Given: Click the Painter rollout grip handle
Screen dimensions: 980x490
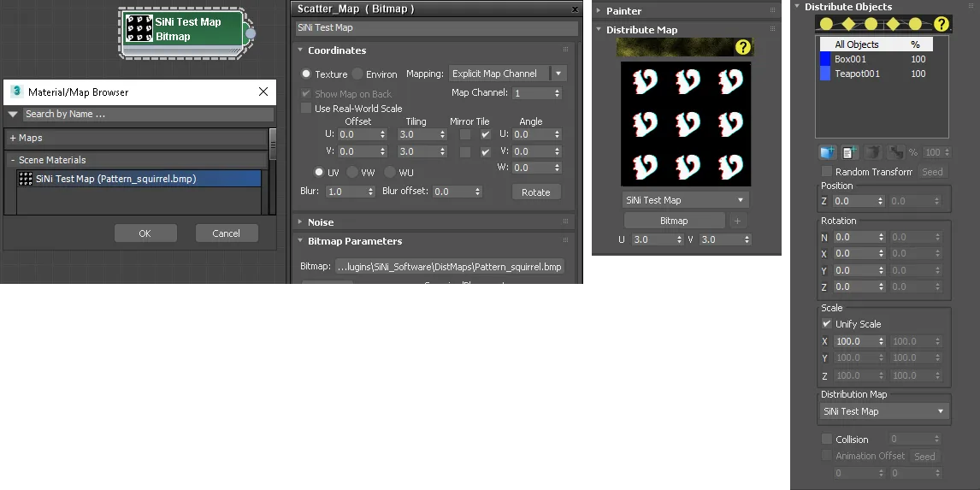Looking at the screenshot, I should [772, 10].
